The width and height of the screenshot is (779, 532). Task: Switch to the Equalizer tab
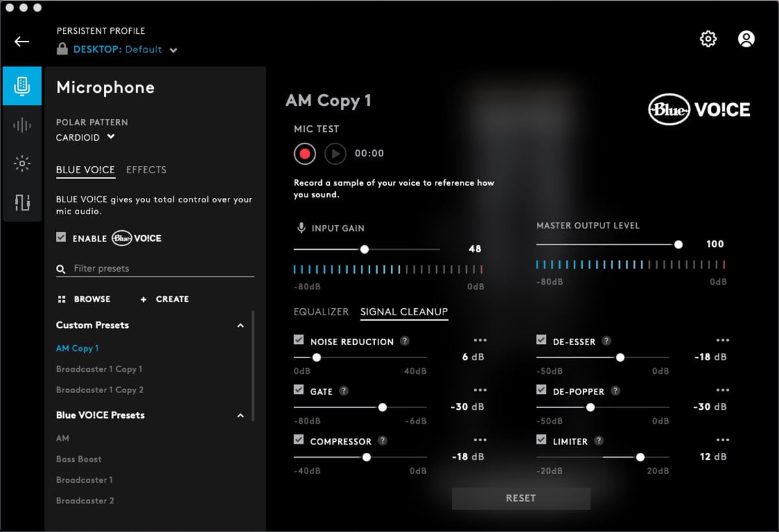321,312
